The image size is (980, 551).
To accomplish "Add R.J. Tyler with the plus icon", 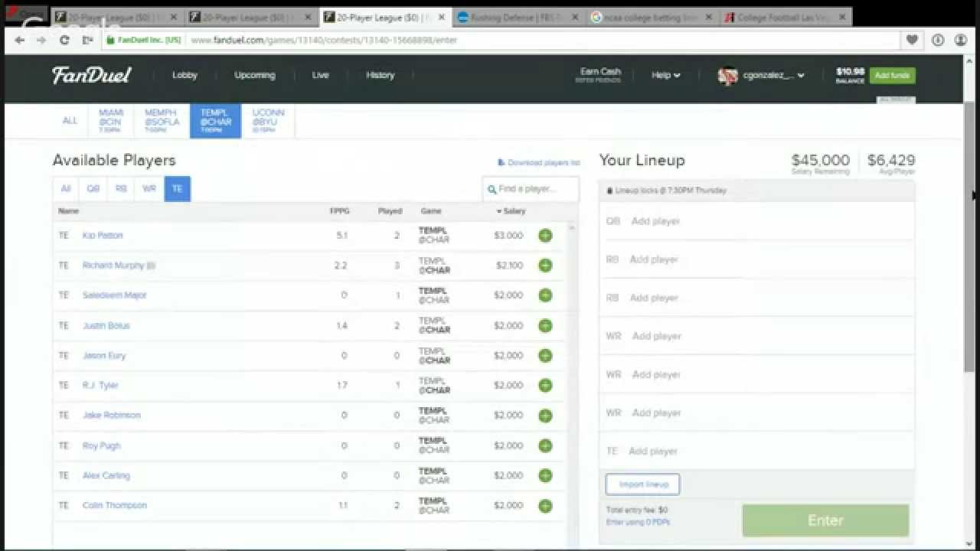I will coord(545,386).
